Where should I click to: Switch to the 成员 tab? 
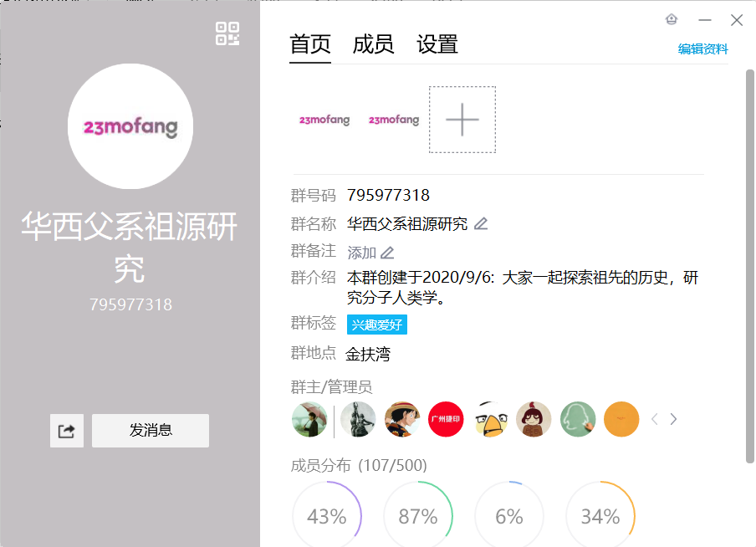(x=373, y=44)
